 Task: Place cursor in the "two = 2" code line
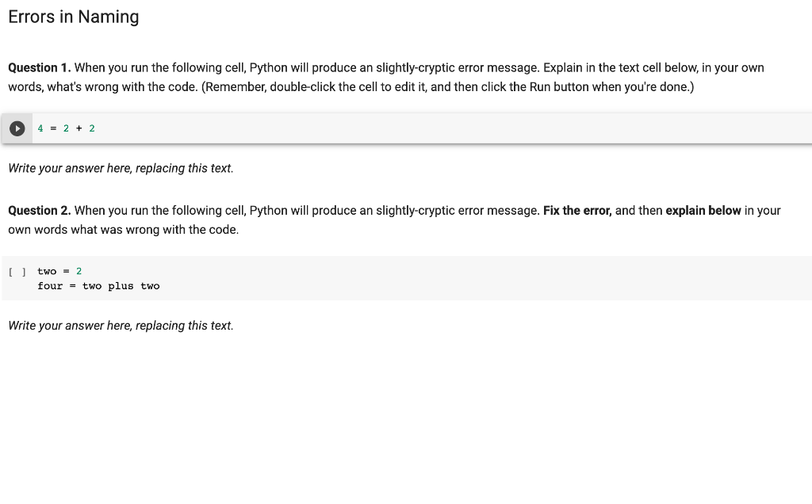[x=59, y=271]
